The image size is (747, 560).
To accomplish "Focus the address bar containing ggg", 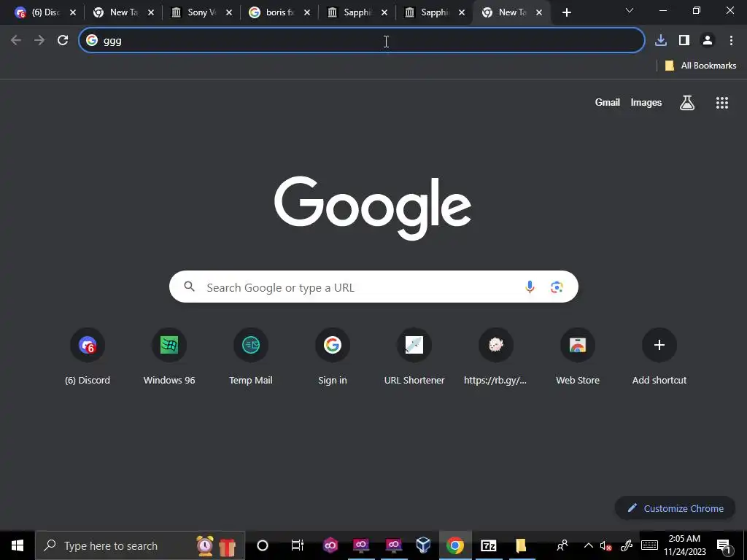I will click(x=362, y=41).
